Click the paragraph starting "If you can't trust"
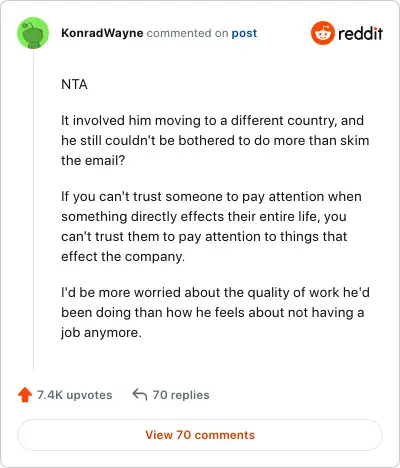Screen dimensions: 400x468 tap(211, 226)
